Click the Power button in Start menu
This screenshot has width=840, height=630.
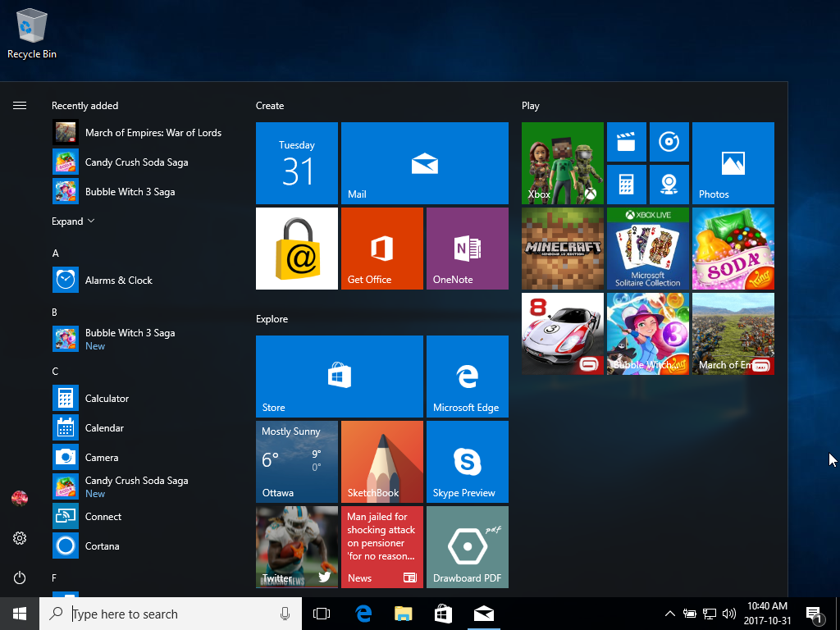point(20,577)
